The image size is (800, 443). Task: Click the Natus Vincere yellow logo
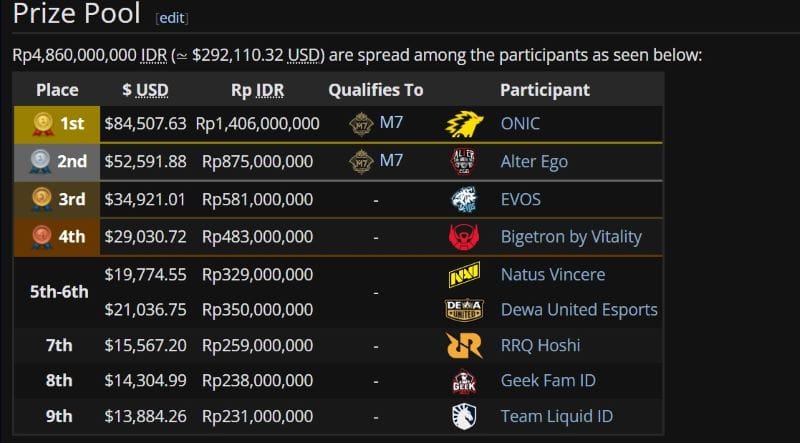pyautogui.click(x=464, y=274)
